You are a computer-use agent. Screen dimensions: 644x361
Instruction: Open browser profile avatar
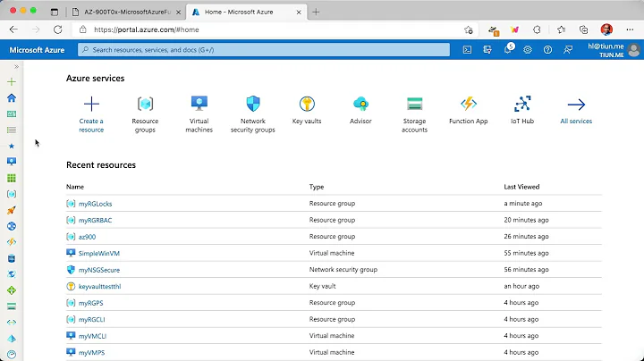[x=606, y=29]
